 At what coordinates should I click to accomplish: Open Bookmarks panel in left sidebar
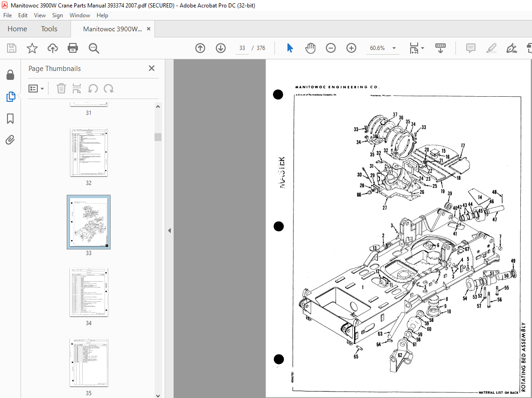(x=11, y=119)
